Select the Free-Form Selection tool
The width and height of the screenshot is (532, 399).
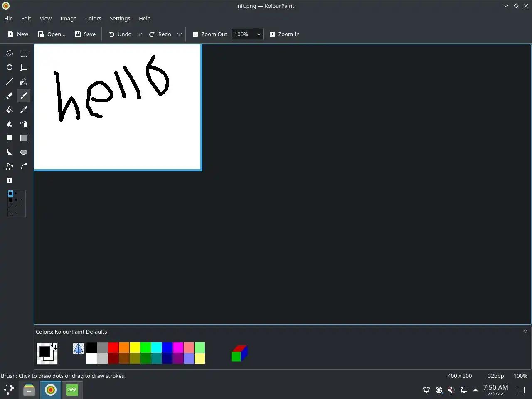pos(10,53)
